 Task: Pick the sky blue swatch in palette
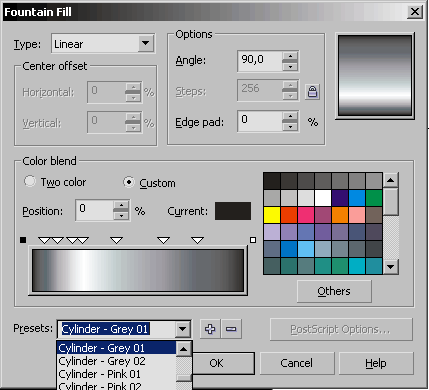pos(306,249)
